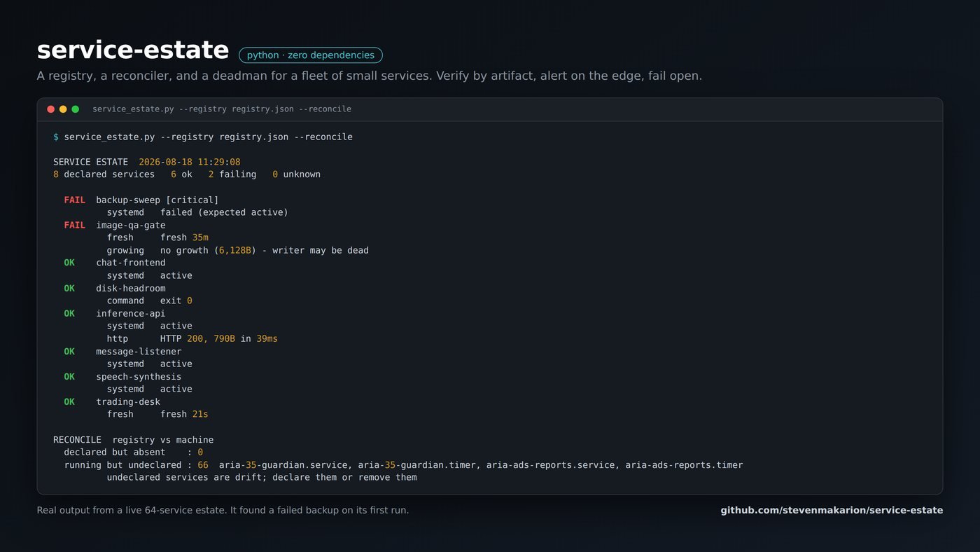Click the "fresh 35m" value

tap(185, 237)
